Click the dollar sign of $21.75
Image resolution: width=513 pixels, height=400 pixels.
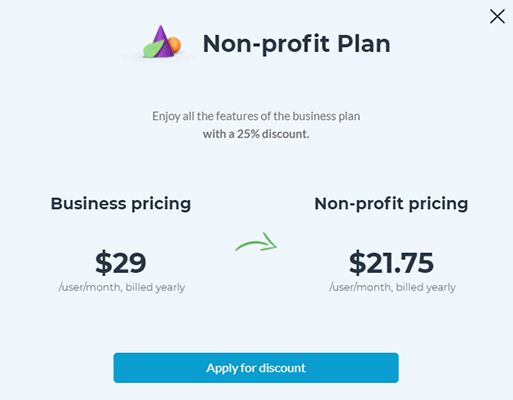[x=358, y=263]
